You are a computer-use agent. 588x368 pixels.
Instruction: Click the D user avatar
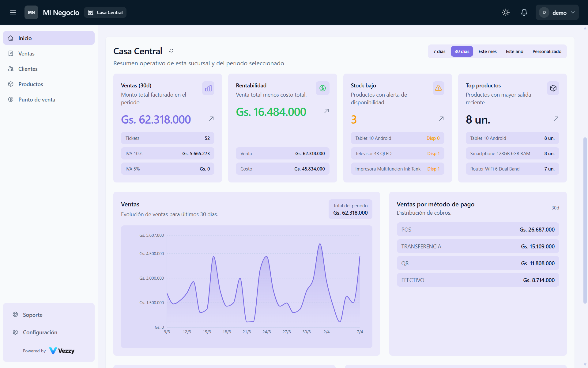point(544,12)
